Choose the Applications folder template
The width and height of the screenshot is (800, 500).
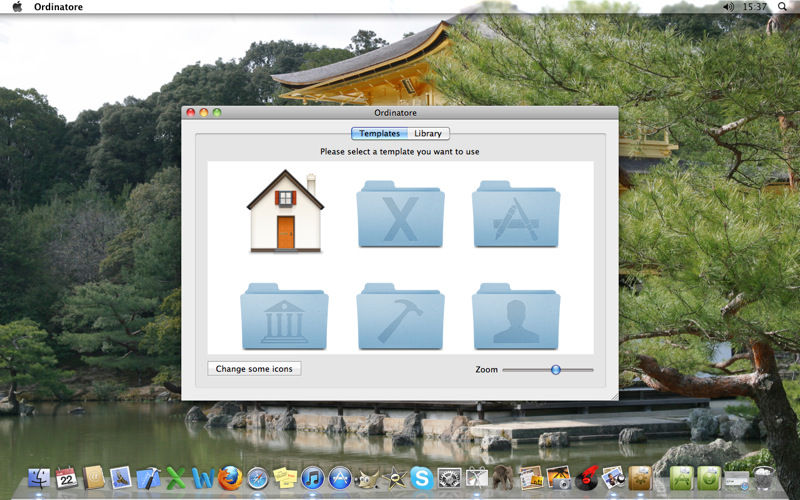click(516, 214)
